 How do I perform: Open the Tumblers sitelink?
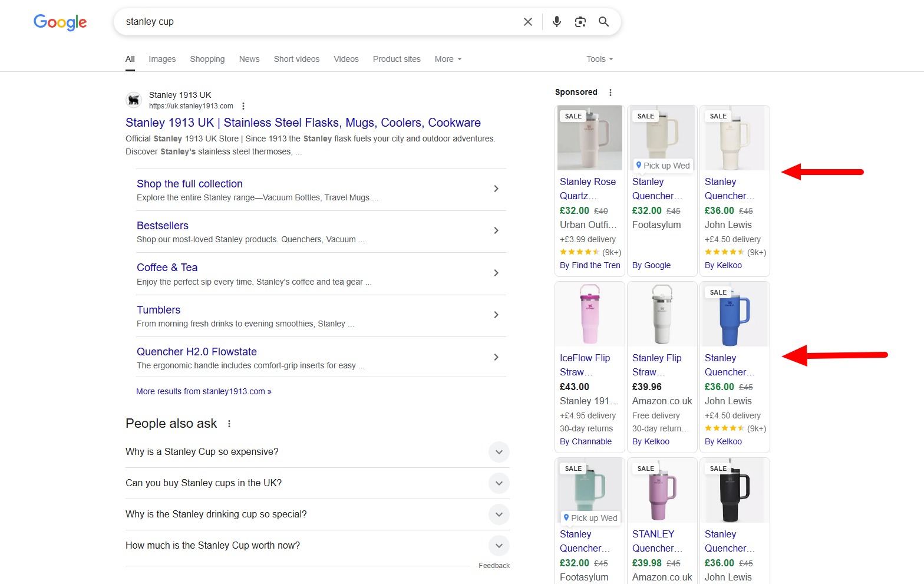[x=159, y=310]
